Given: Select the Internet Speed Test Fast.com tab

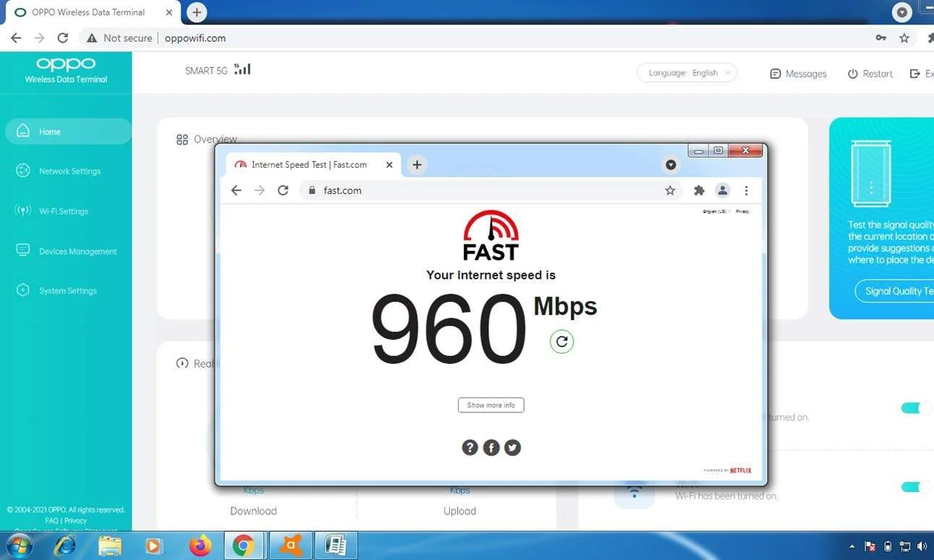Looking at the screenshot, I should (315, 165).
